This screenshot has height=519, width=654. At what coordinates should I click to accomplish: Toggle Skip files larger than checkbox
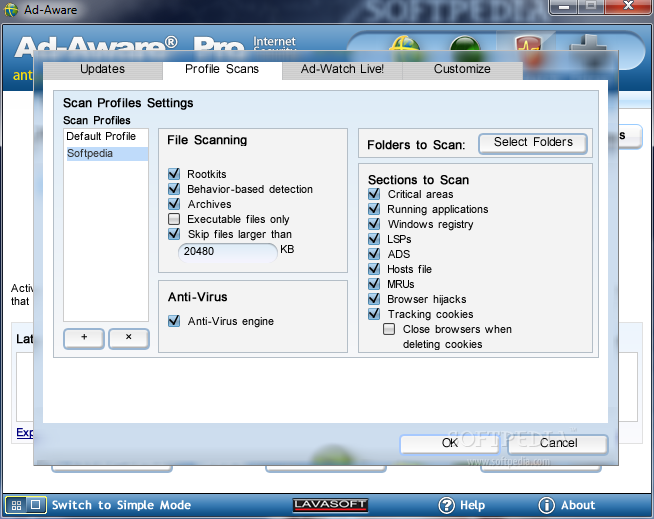pyautogui.click(x=174, y=234)
